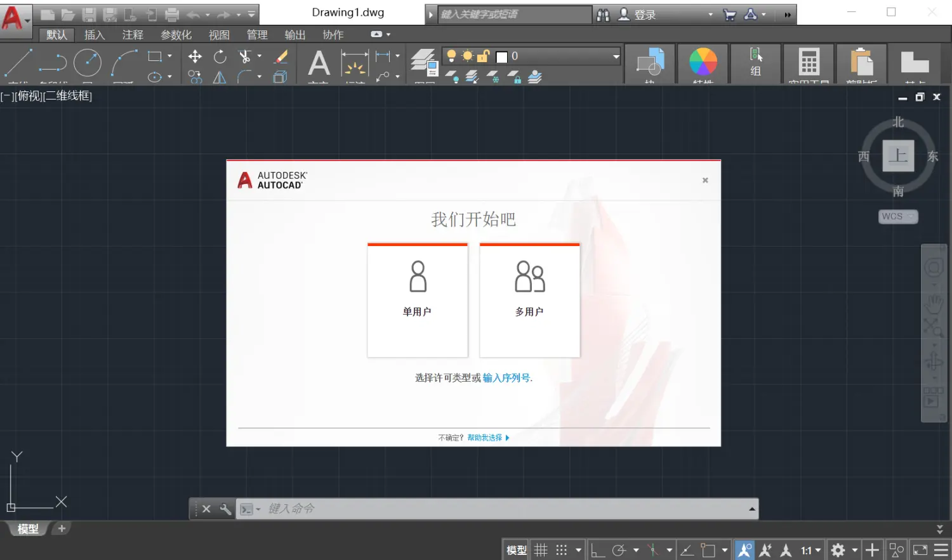Switch to the 视图 ribbon tab
The image size is (952, 560).
pos(219,35)
